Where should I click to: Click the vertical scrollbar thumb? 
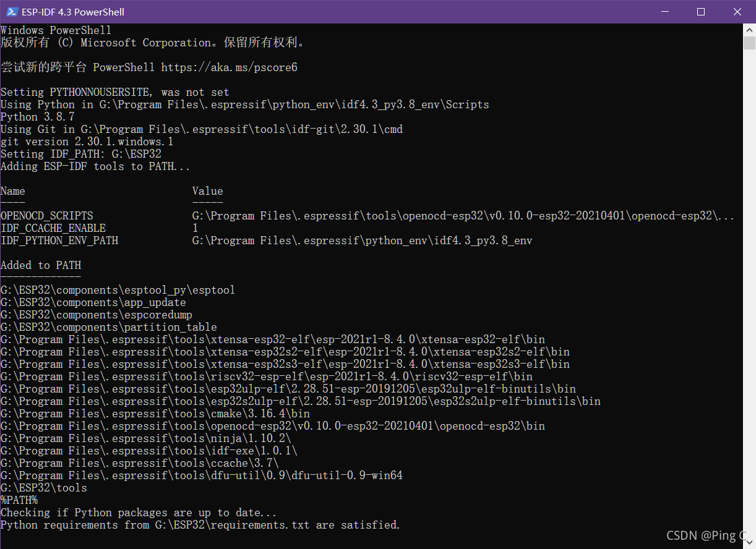click(x=749, y=43)
